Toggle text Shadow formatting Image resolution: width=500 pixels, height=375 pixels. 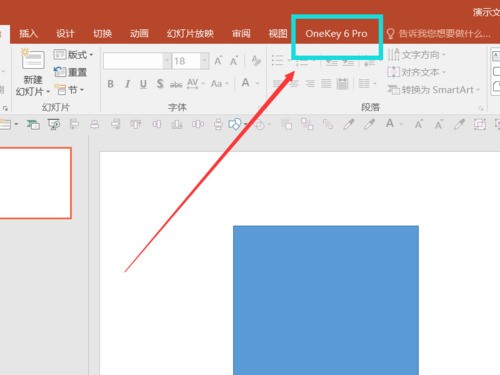[160, 84]
